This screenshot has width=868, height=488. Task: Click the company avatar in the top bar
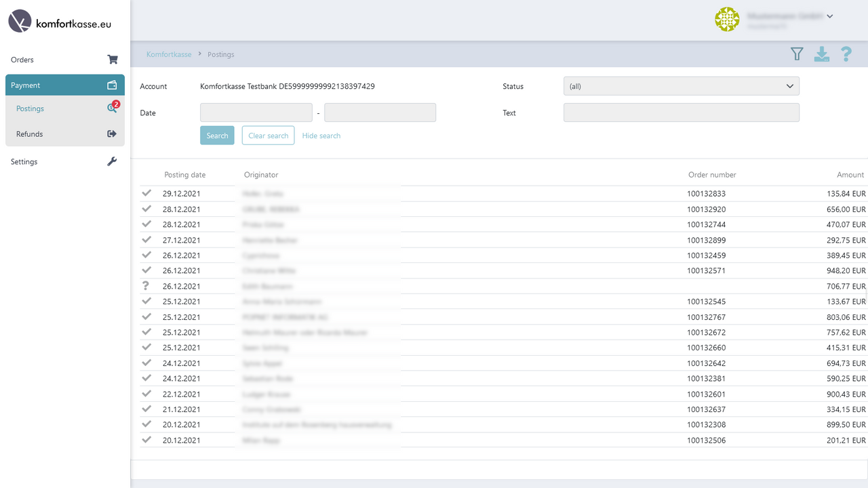point(727,20)
